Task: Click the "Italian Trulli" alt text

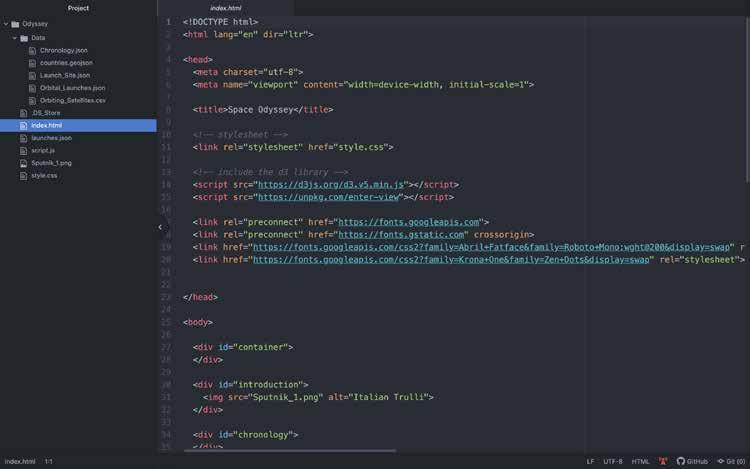Action: pos(389,397)
